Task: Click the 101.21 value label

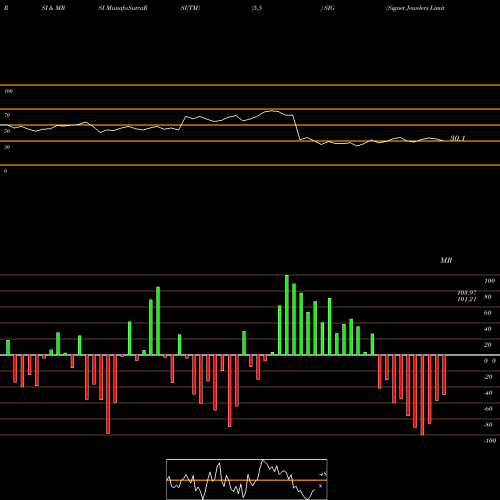Action: (467, 299)
